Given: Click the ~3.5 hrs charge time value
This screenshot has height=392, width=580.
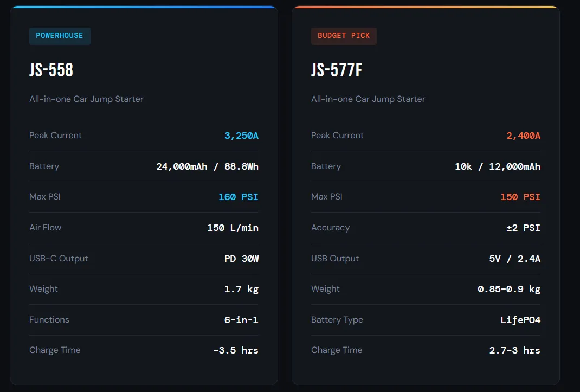Looking at the screenshot, I should click(x=236, y=350).
